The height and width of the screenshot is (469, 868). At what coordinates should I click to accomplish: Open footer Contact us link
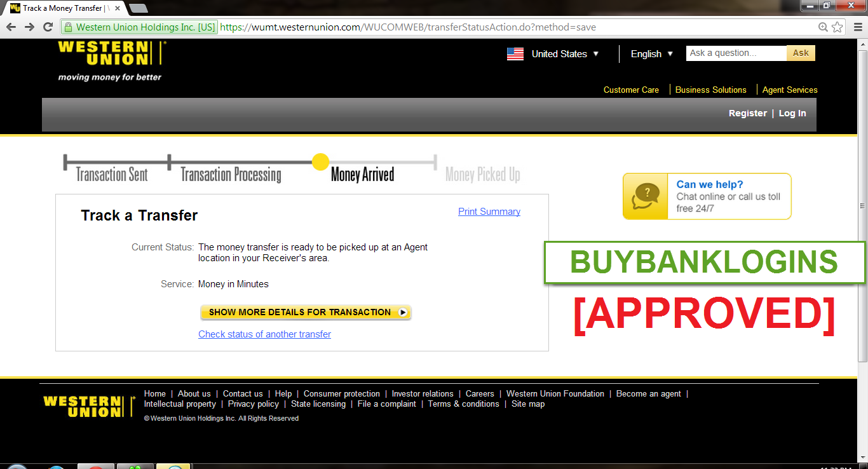pyautogui.click(x=243, y=393)
